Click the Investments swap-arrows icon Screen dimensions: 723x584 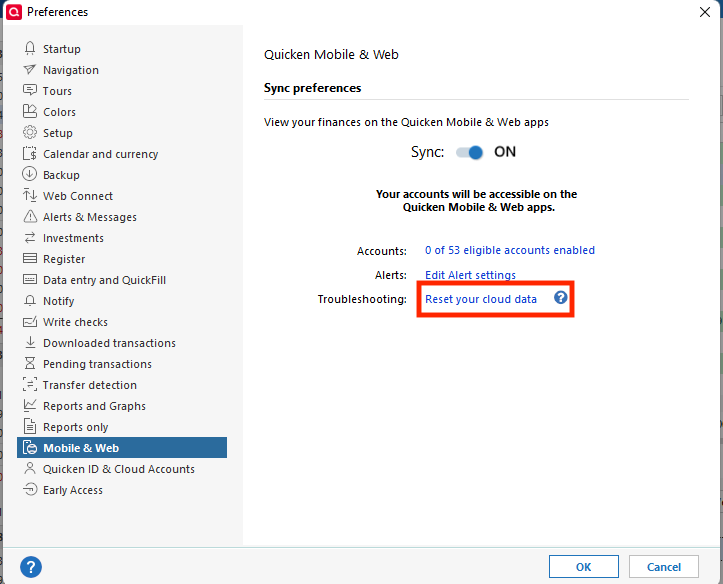tap(30, 237)
